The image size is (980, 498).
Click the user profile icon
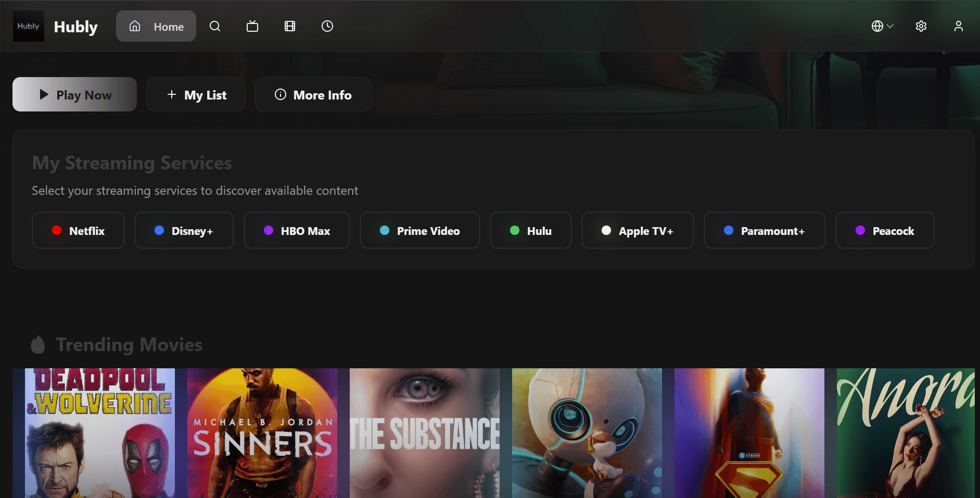pos(958,26)
